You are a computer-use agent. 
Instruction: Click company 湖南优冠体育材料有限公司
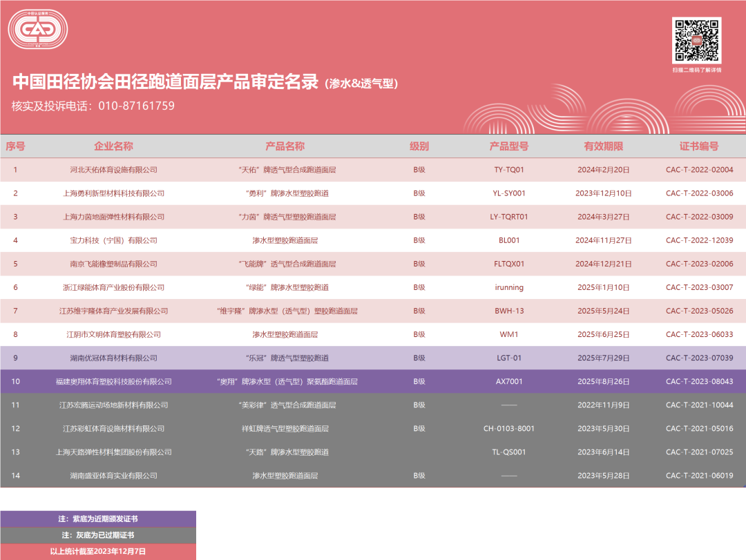(113, 358)
